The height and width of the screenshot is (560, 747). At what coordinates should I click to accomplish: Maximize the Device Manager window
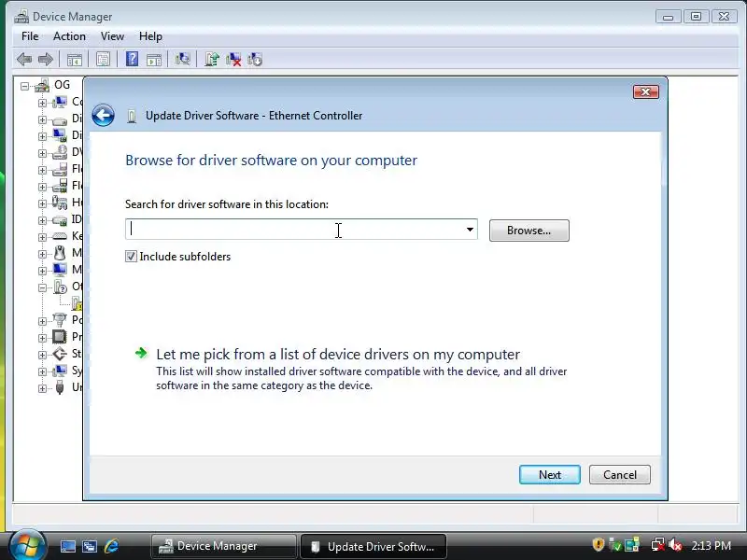pyautogui.click(x=696, y=17)
